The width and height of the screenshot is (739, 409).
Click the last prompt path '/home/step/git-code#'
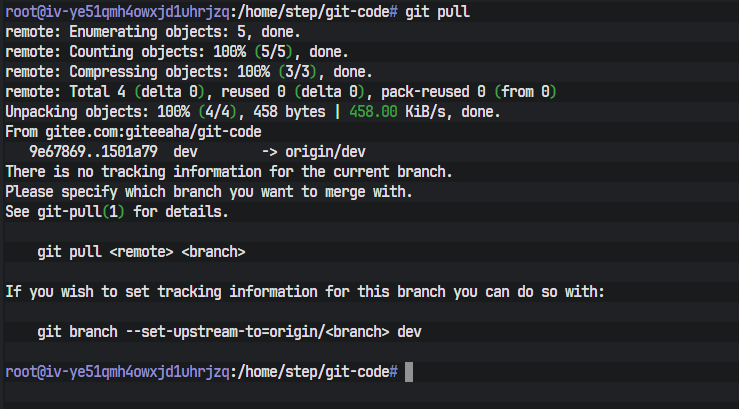(318, 372)
